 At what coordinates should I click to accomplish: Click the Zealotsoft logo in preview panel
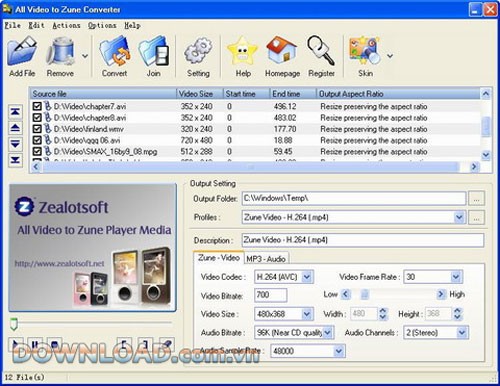coord(24,207)
